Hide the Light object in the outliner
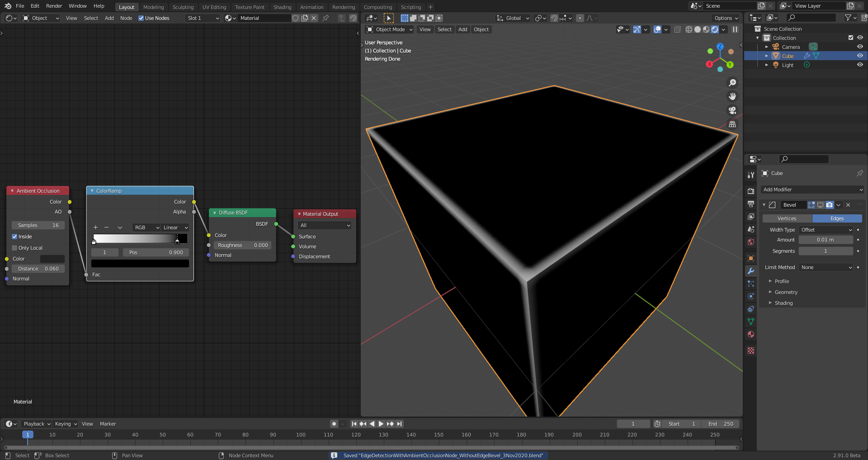Viewport: 868px width, 460px height. pos(860,65)
